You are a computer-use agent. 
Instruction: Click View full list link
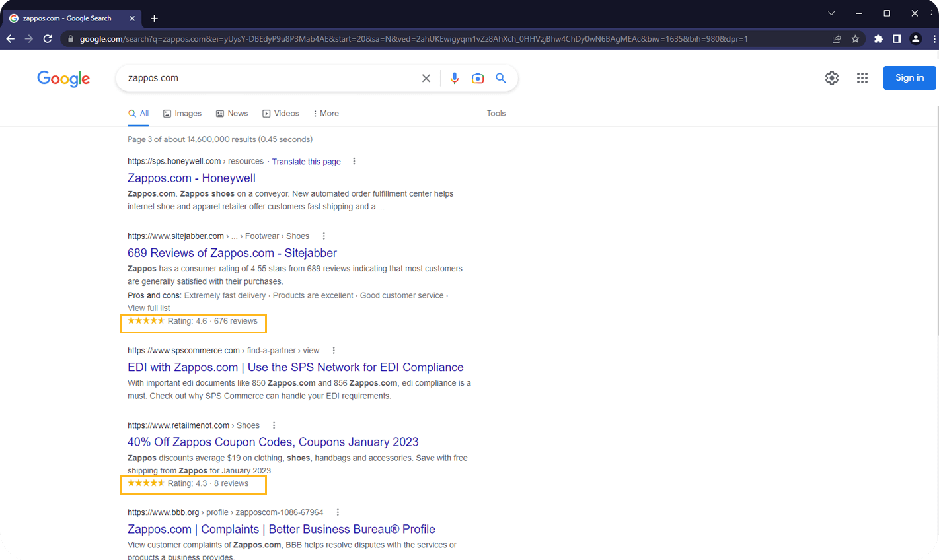click(x=149, y=308)
